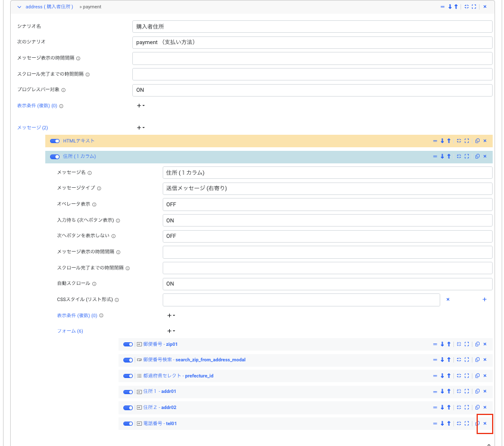
Task: Move the 住所１ addr01 row down
Action: [442, 392]
